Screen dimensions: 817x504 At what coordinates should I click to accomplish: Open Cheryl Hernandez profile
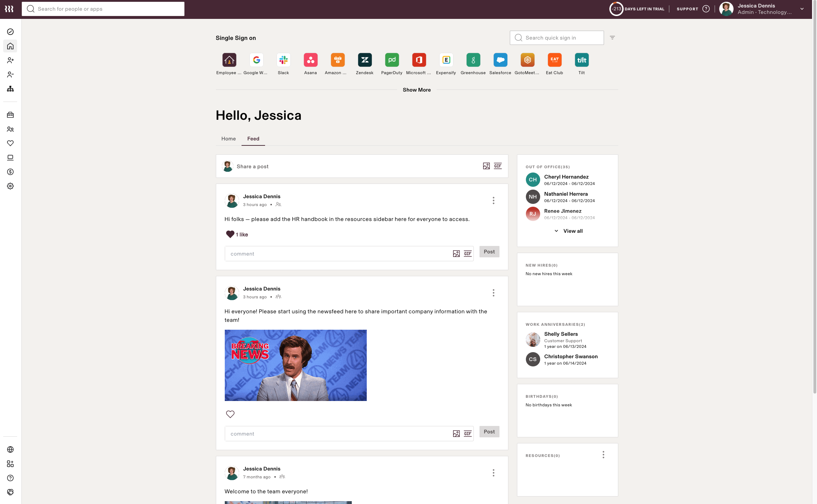pyautogui.click(x=566, y=177)
